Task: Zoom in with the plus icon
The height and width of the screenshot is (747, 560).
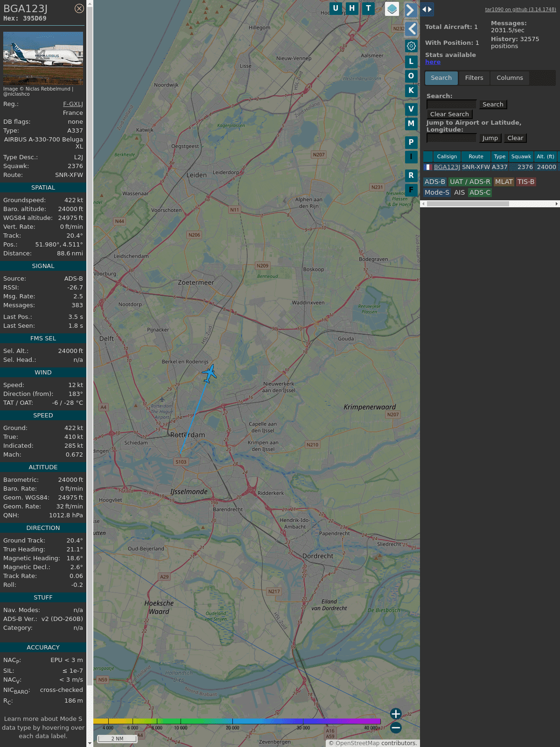Action: tap(396, 714)
